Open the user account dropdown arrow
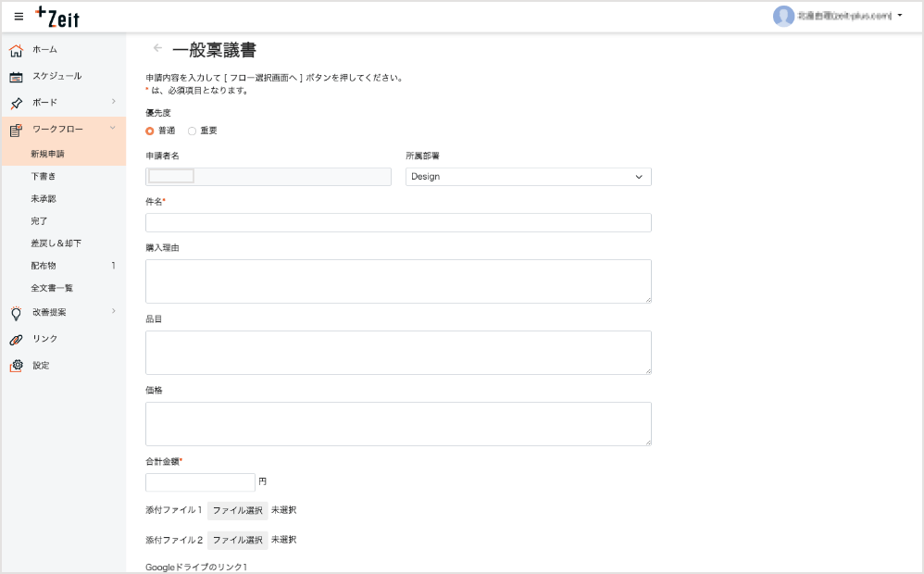The width and height of the screenshot is (924, 574). pyautogui.click(x=900, y=16)
